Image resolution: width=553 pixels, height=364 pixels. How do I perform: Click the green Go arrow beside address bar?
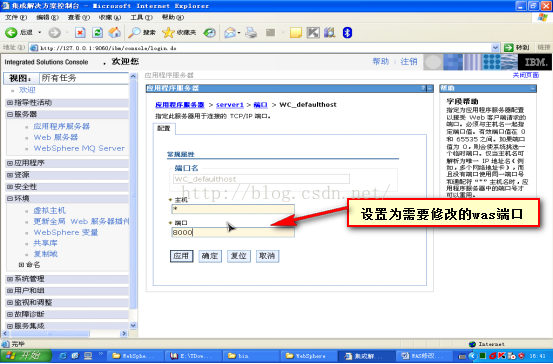coord(509,48)
